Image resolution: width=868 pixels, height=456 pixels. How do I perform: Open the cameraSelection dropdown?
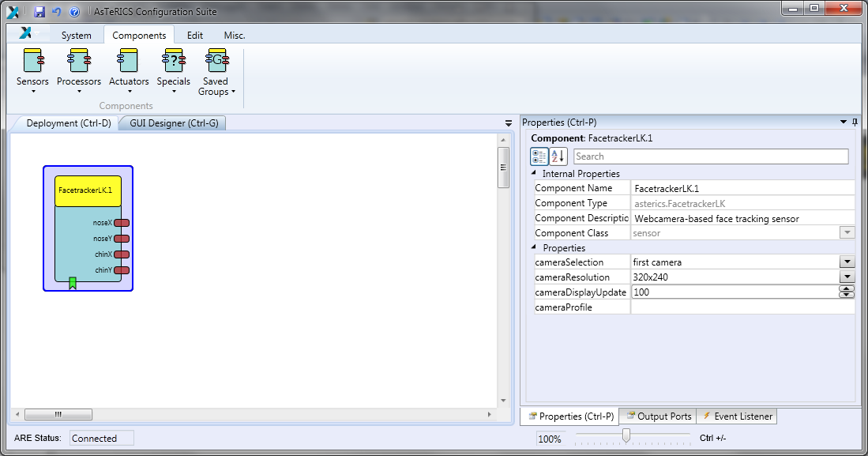click(x=847, y=262)
